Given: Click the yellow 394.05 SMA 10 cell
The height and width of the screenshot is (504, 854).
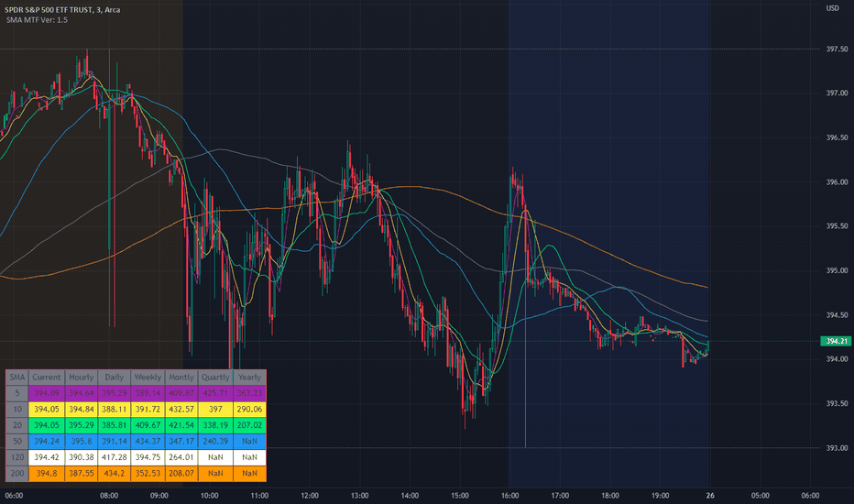Looking at the screenshot, I should pyautogui.click(x=47, y=410).
